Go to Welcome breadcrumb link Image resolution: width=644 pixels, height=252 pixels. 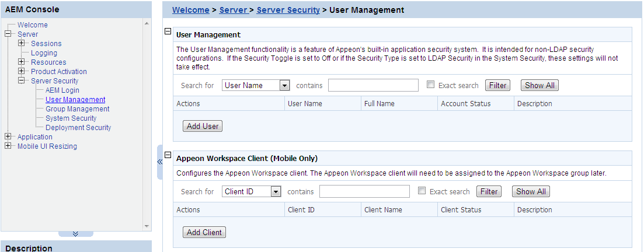190,10
